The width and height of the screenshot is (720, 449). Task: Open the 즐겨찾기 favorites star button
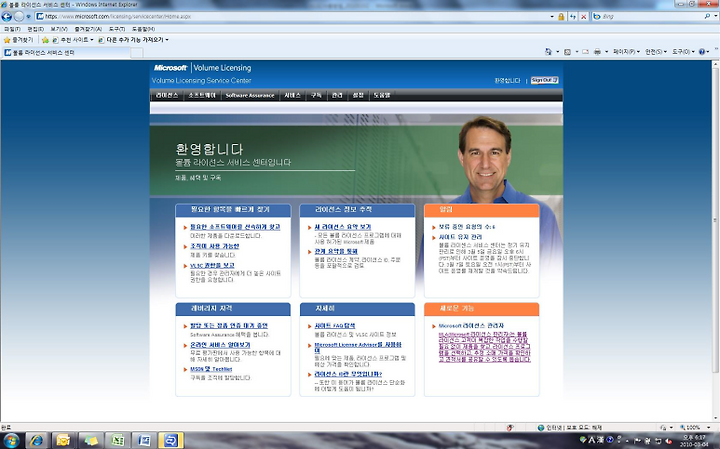[18, 40]
